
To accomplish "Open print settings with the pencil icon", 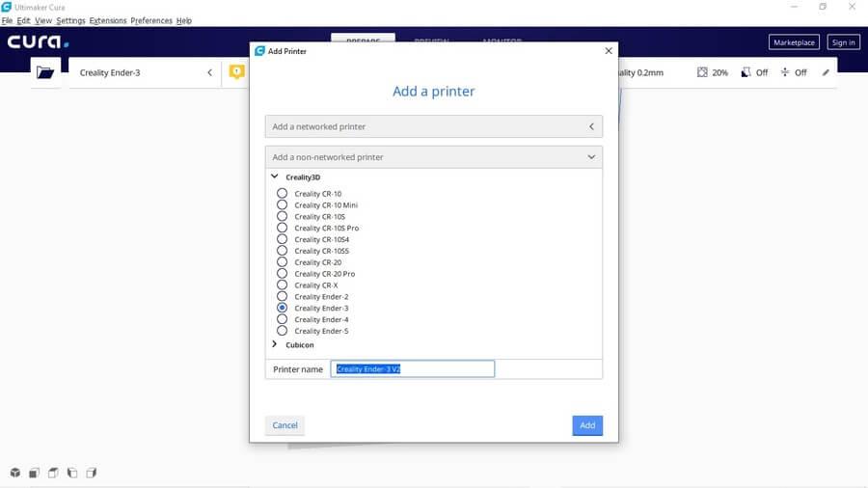I will (x=826, y=72).
